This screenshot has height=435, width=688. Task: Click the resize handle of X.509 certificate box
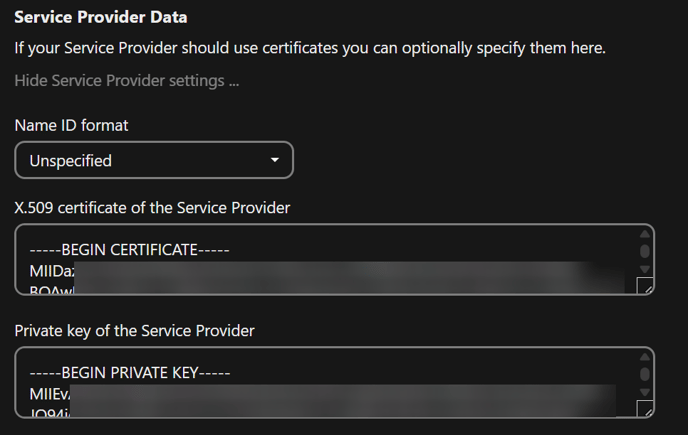pos(645,286)
